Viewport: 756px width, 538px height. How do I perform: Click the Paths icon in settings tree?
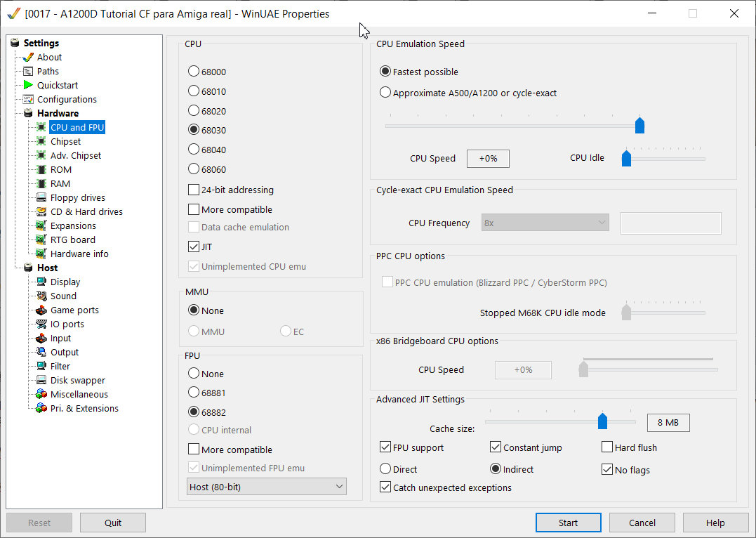[x=29, y=71]
